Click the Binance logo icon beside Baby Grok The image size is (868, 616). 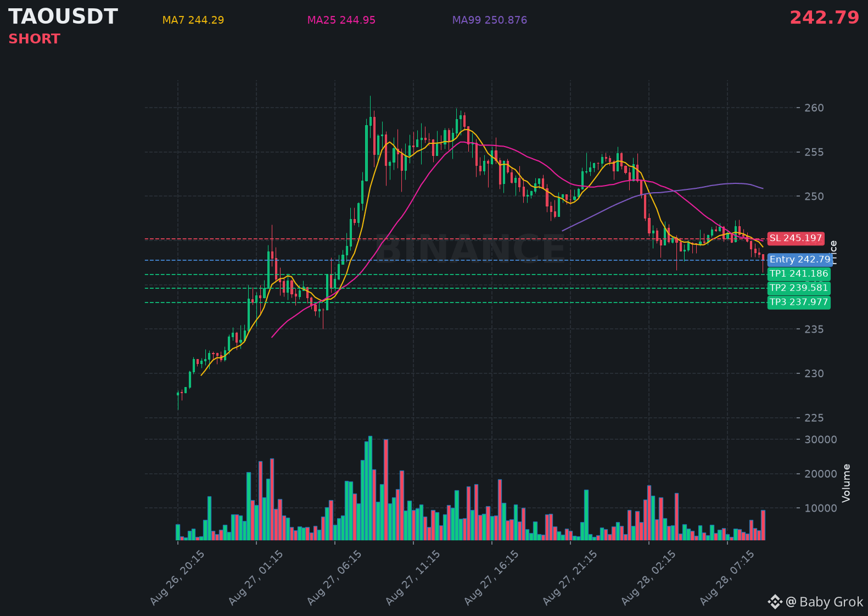(x=775, y=602)
